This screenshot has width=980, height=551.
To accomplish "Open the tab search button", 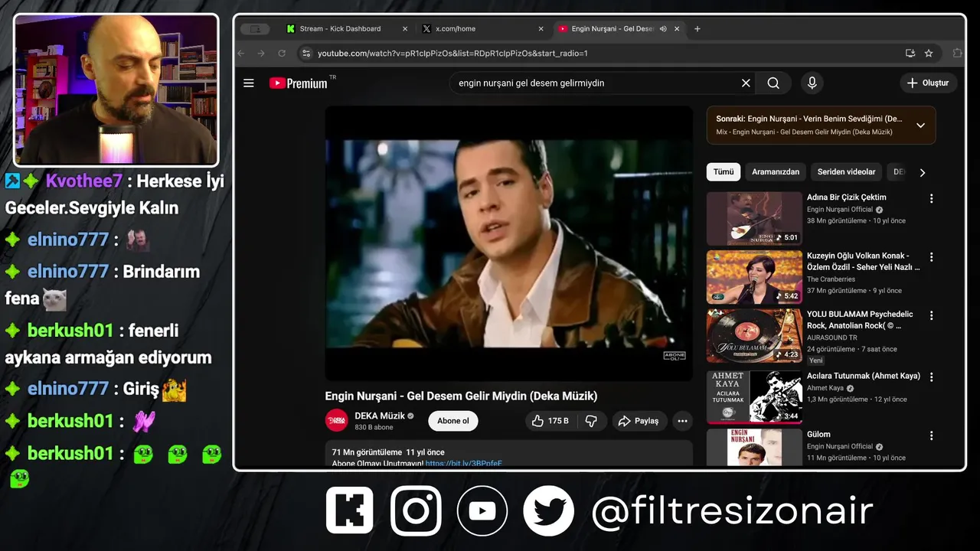I will [x=255, y=28].
